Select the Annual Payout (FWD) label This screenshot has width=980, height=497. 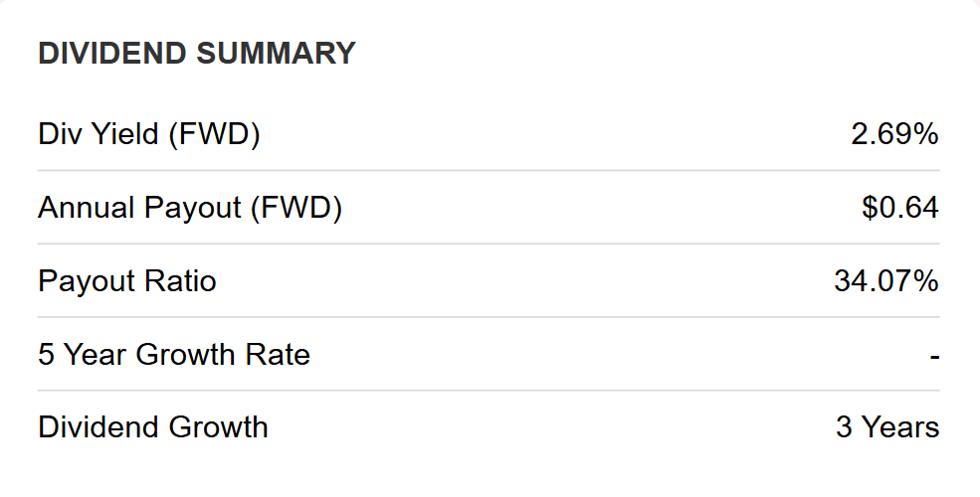tap(190, 208)
